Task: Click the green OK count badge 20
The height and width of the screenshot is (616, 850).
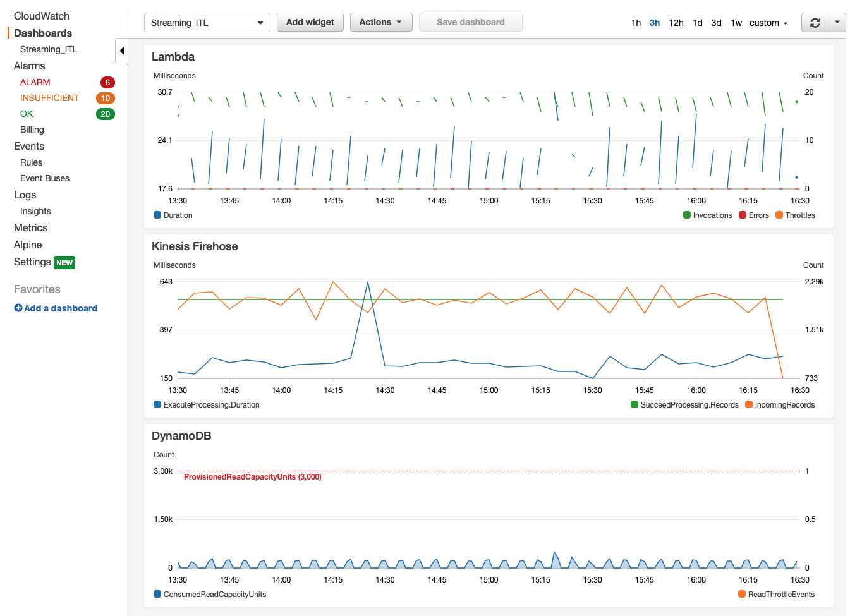Action: pyautogui.click(x=106, y=114)
